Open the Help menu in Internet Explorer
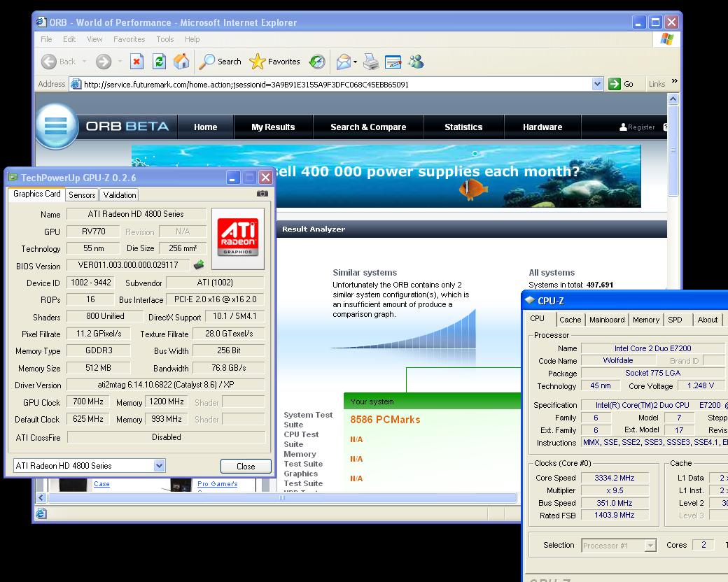The width and height of the screenshot is (728, 582). pos(192,39)
